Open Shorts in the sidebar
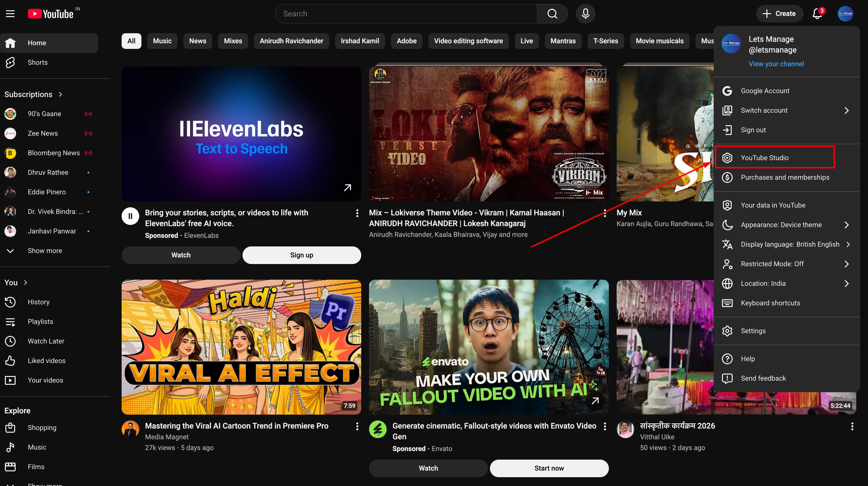The height and width of the screenshot is (486, 868). [37, 62]
